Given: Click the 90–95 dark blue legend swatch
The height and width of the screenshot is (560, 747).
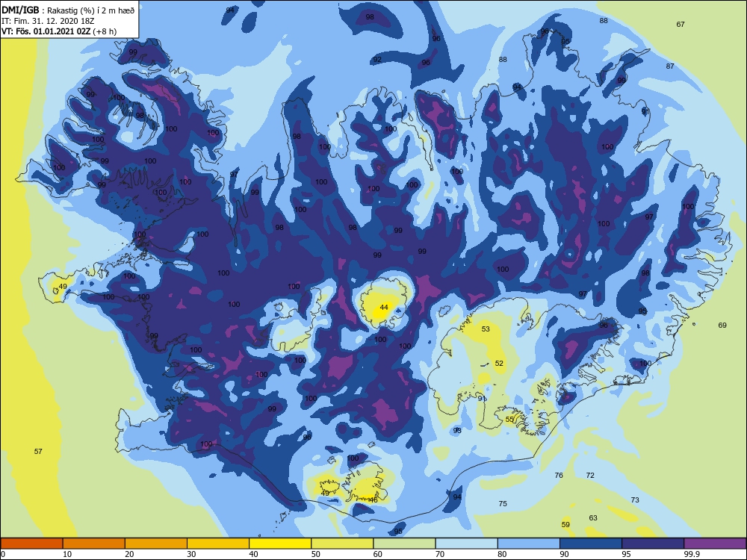Looking at the screenshot, I should (x=591, y=544).
